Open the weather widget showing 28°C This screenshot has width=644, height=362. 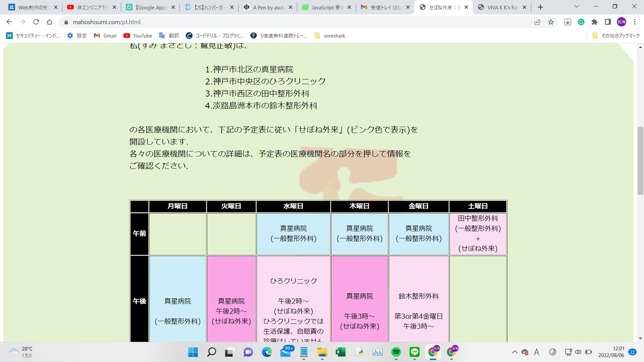coord(21,352)
